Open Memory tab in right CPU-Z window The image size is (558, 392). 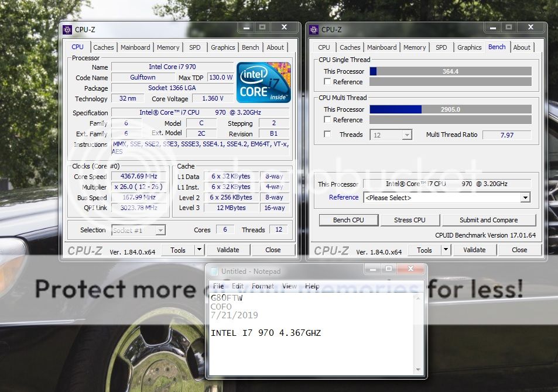(415, 47)
